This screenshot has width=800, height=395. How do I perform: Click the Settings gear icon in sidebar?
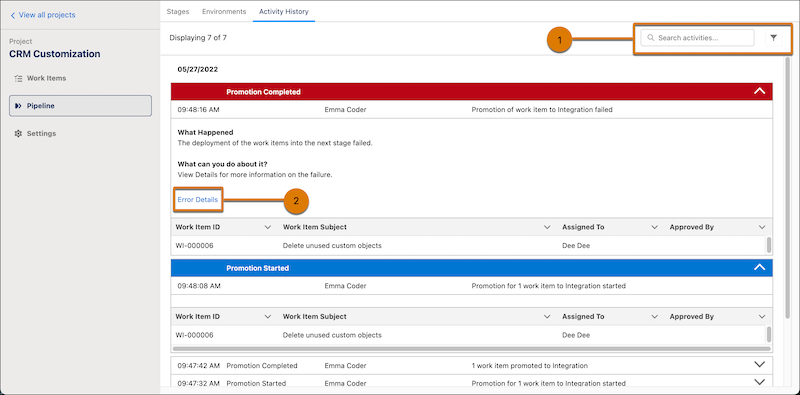tap(18, 134)
